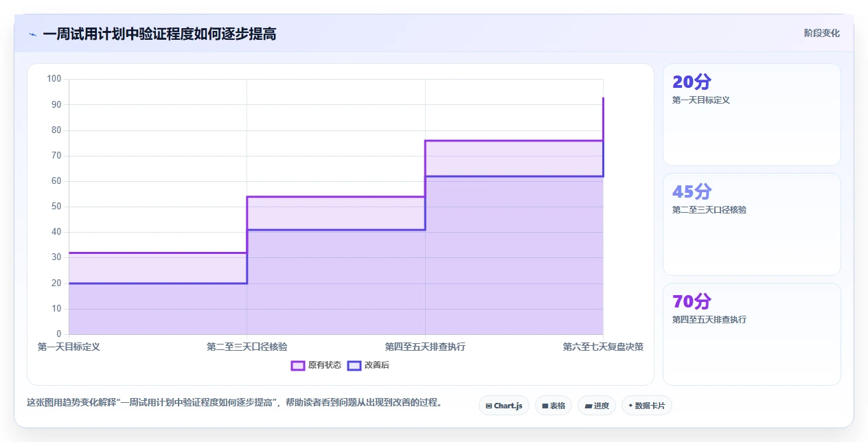
Task: Select the 70分 data card
Action: coord(751,334)
